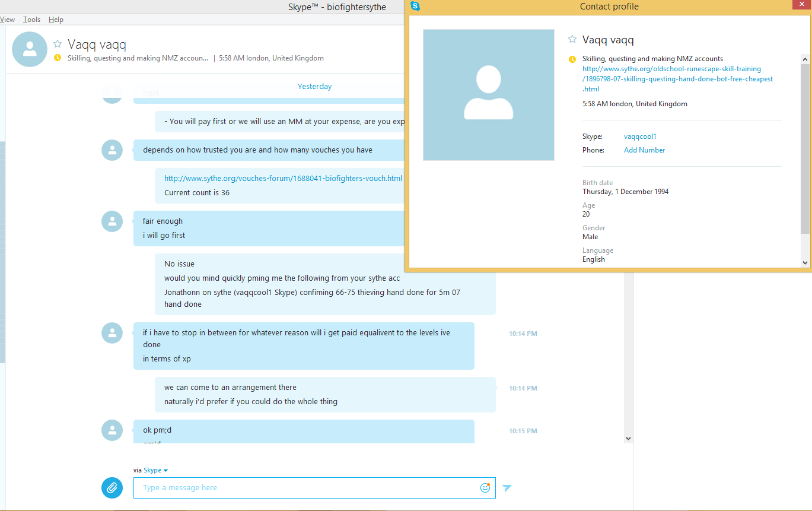
Task: Click the away status icon in Contact profile
Action: 572,59
